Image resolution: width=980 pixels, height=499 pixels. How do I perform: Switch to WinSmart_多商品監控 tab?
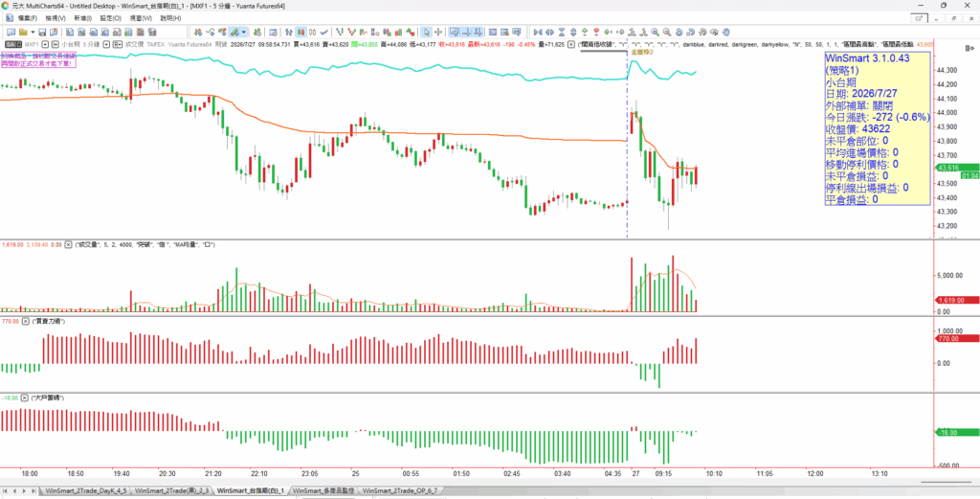tap(323, 491)
